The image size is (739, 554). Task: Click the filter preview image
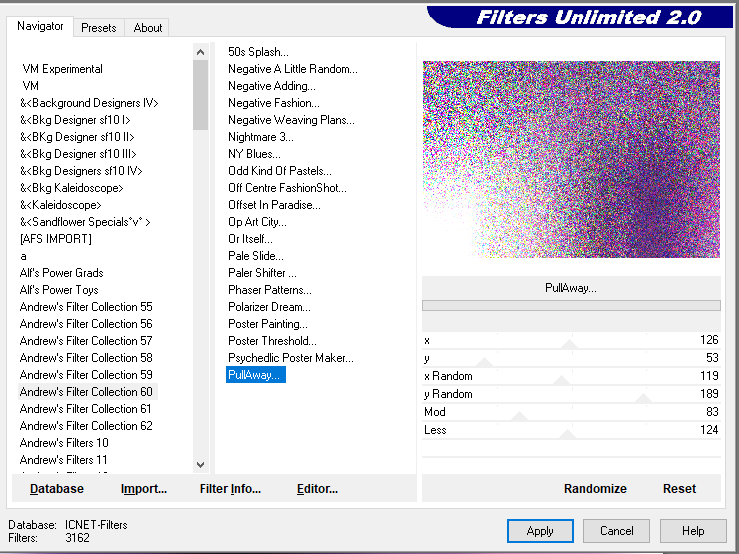[571, 159]
